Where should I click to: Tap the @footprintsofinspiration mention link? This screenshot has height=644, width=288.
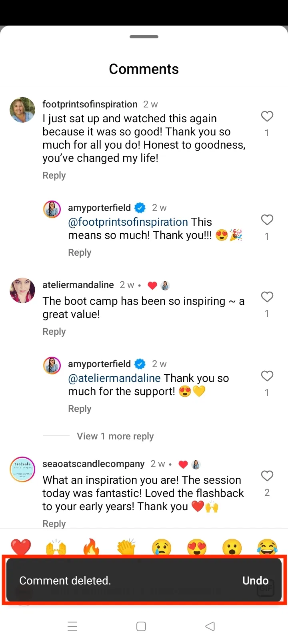click(128, 222)
